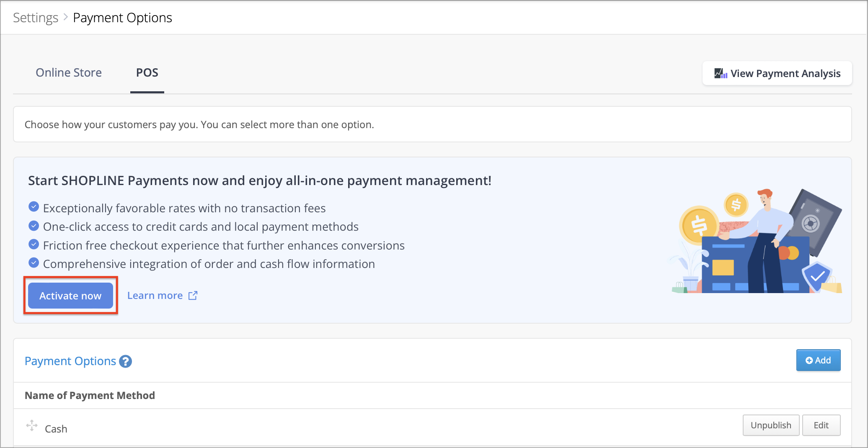
Task: Click the plus icon on the Add button
Action: 809,360
